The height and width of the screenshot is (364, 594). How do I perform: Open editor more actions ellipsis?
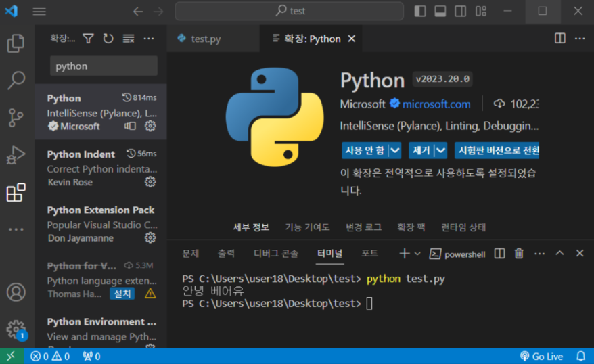pyautogui.click(x=580, y=39)
